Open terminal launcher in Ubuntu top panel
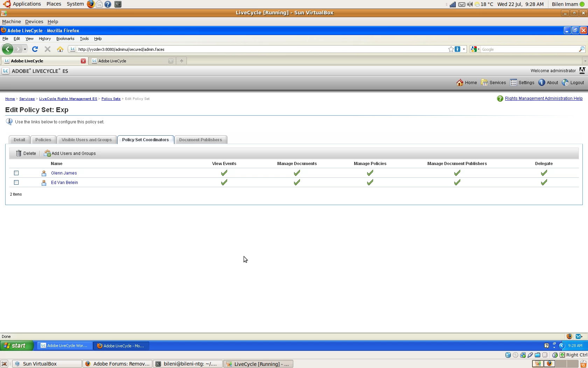Screen dimensions: 588x368 click(118, 4)
